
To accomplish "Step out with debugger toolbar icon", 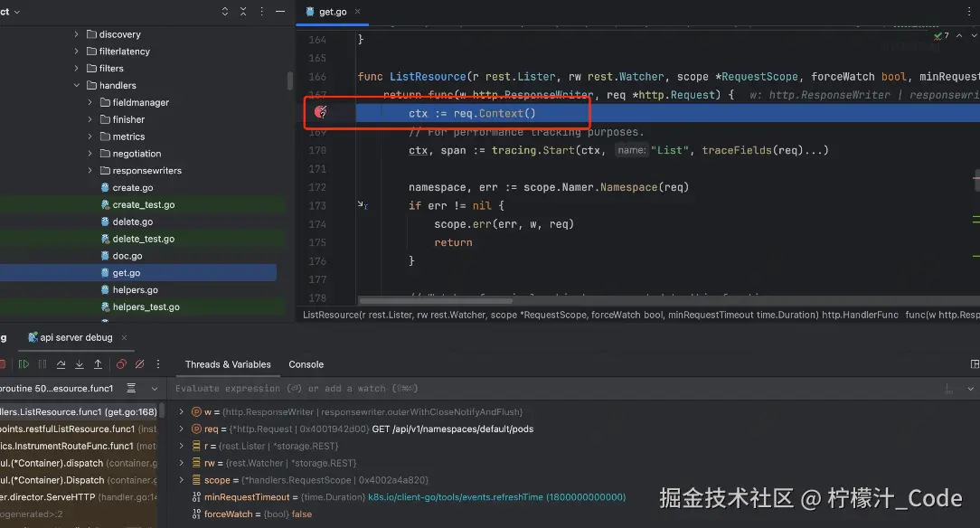I will click(x=99, y=364).
